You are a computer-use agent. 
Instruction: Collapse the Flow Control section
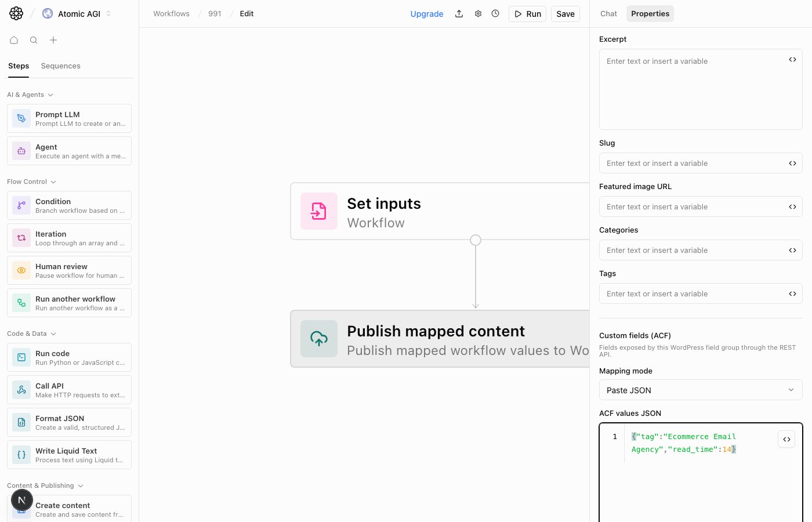point(31,182)
